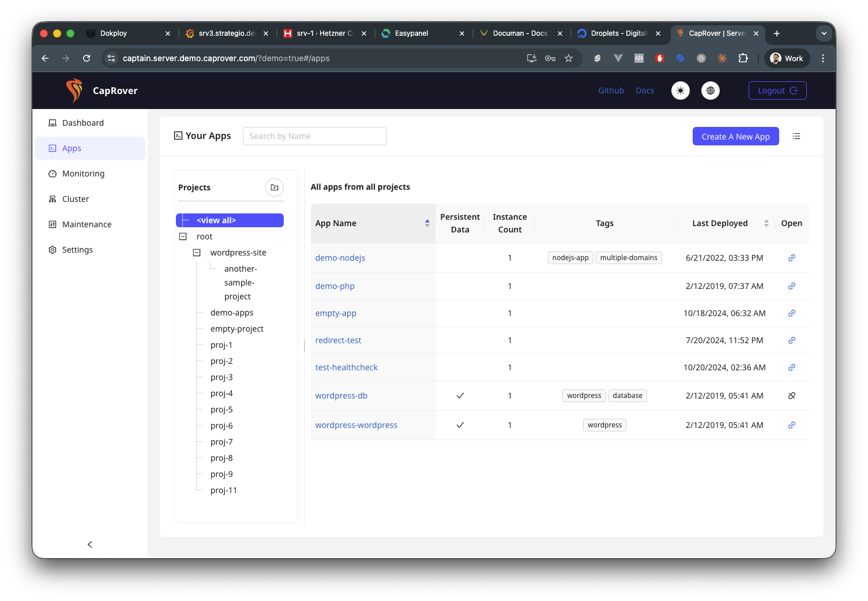Image resolution: width=868 pixels, height=601 pixels.
Task: Open the language globe selector
Action: point(711,91)
